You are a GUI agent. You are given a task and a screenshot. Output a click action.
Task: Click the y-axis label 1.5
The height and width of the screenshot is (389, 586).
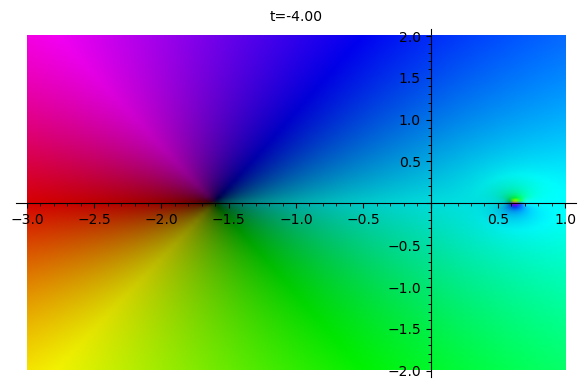coord(410,78)
